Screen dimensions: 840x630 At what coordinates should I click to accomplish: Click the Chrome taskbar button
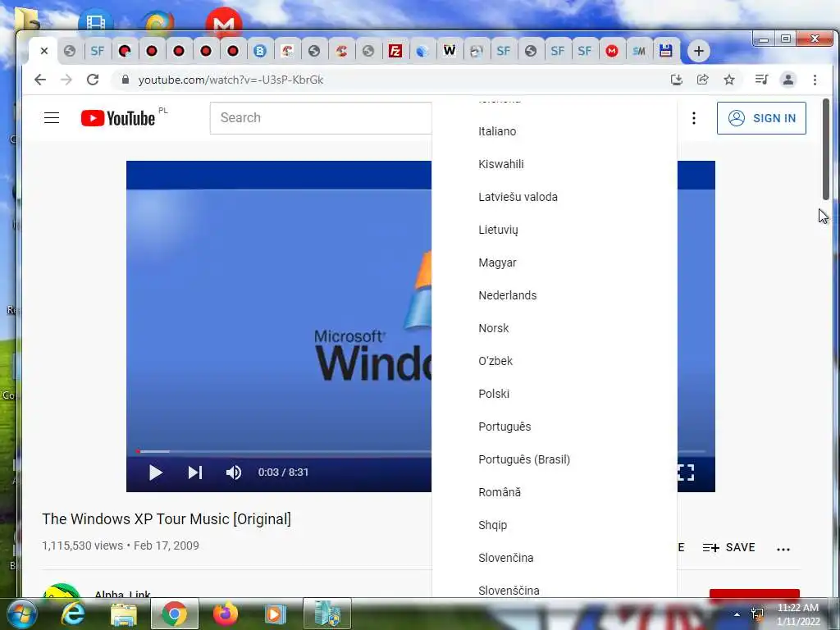[175, 614]
